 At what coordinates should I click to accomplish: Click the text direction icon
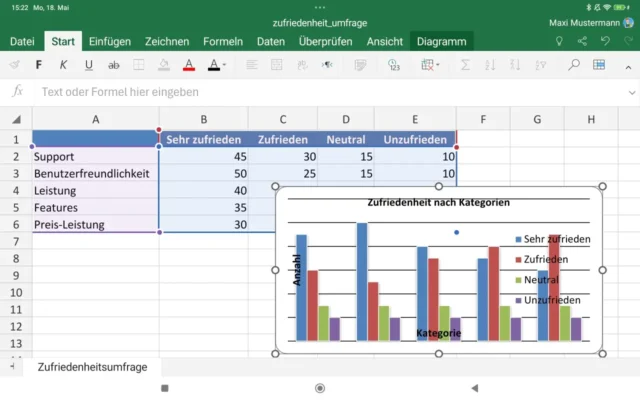click(327, 64)
